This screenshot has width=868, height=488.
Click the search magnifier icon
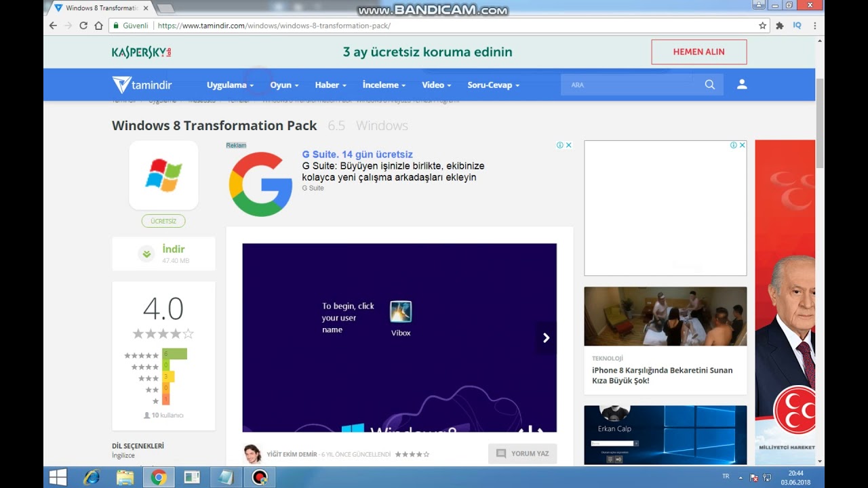(x=709, y=85)
